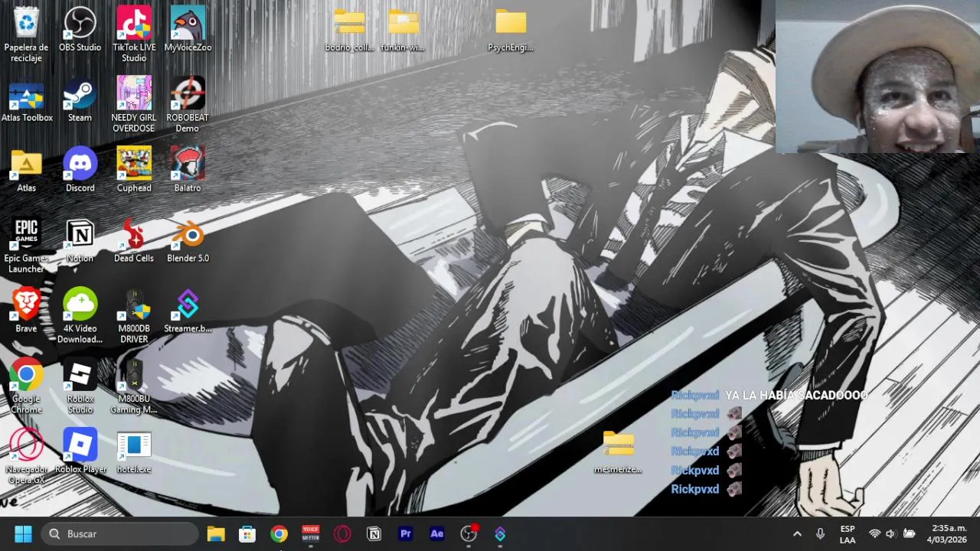Select the bodrio_coll zipped folder

[x=349, y=31]
